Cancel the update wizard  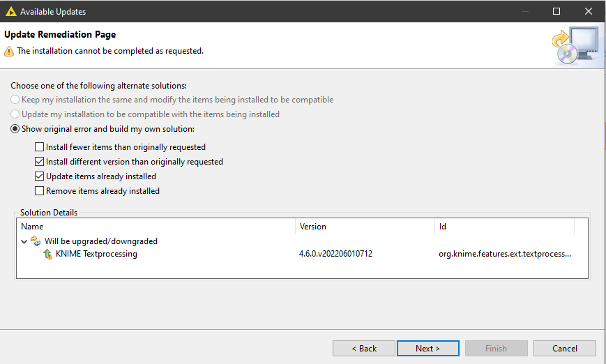(565, 349)
